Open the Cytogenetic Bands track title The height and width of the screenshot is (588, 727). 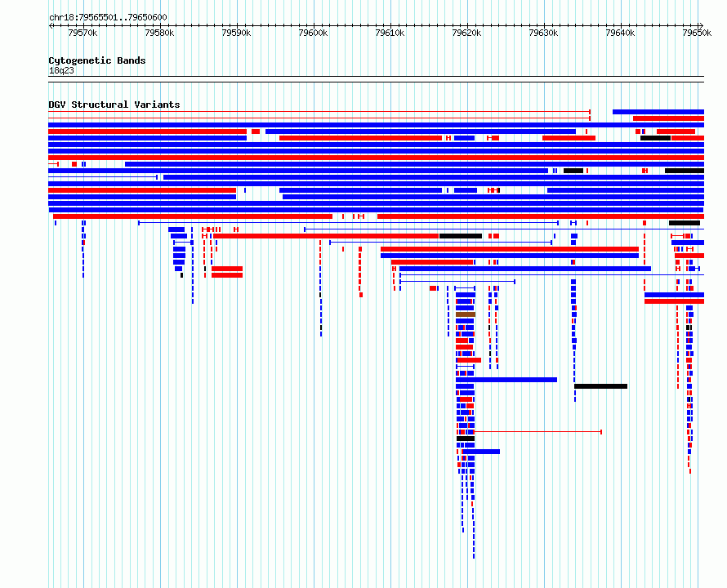click(x=97, y=60)
